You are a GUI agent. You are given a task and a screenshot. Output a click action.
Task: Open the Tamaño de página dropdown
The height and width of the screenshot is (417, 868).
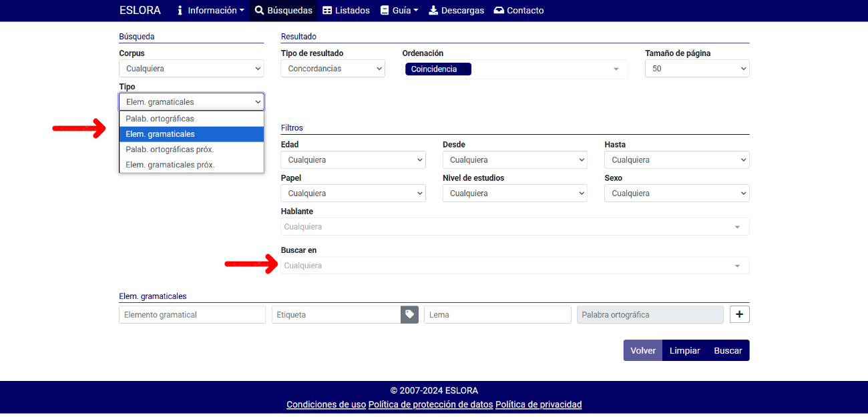coord(696,69)
